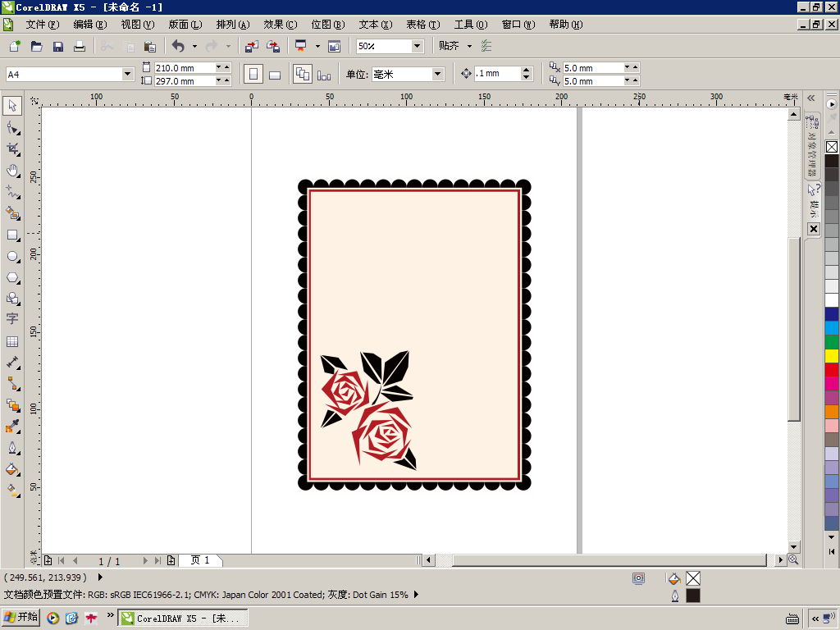Select the Ellipse tool
Screen dimensions: 840x630
click(12, 256)
